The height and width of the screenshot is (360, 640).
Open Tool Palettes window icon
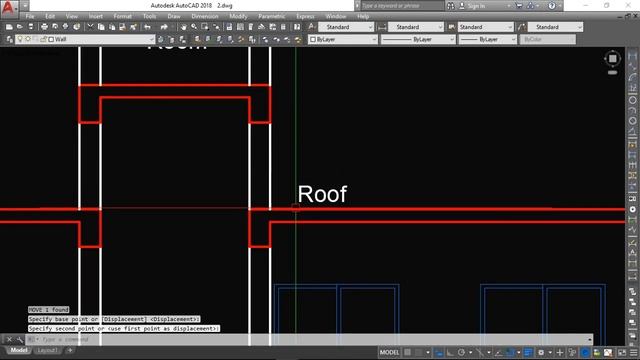[251, 27]
